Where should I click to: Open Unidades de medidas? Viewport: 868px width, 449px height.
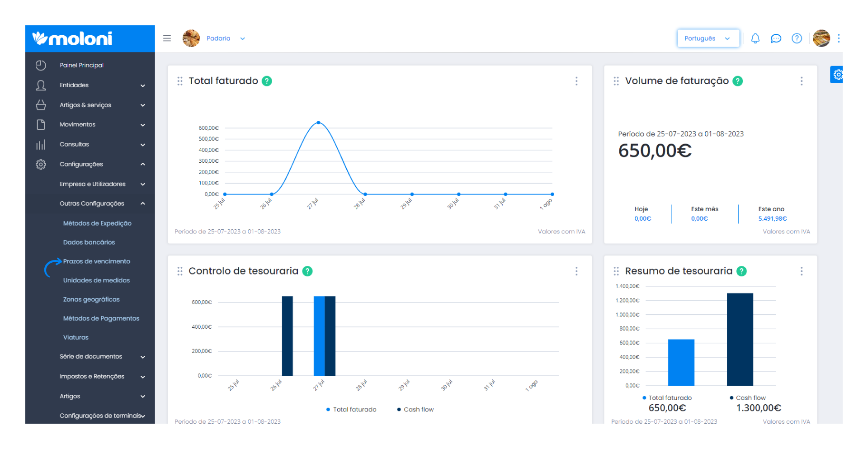tap(96, 280)
